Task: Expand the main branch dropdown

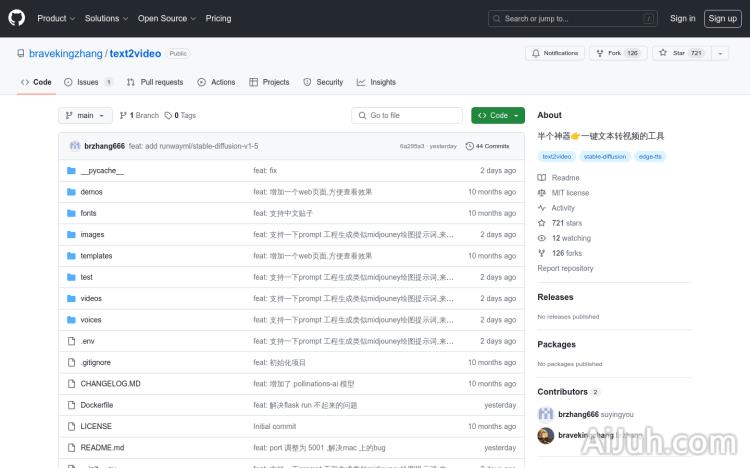Action: 84,116
